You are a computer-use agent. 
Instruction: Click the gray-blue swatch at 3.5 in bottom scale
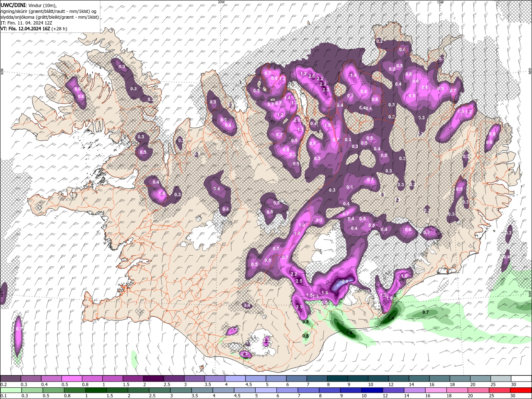(203, 390)
